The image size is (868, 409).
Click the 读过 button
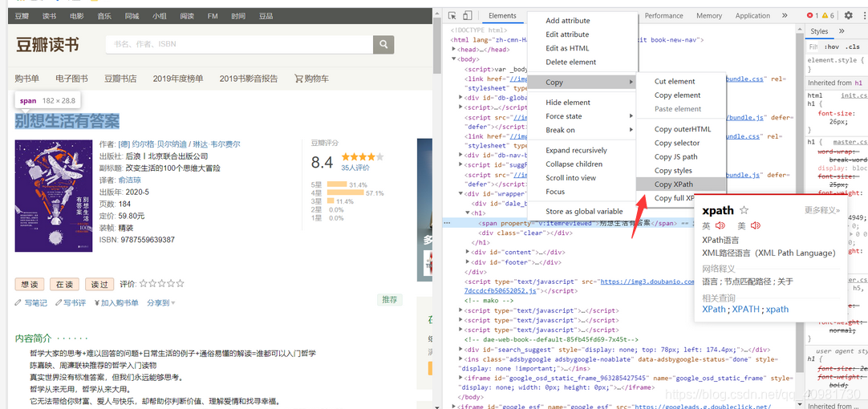(99, 285)
